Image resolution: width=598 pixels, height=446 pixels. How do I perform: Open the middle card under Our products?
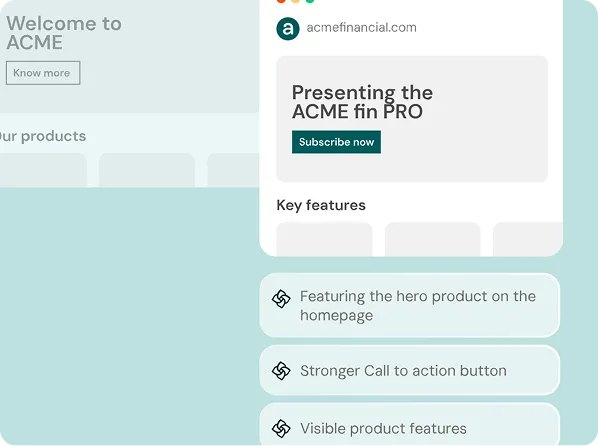coord(147,170)
